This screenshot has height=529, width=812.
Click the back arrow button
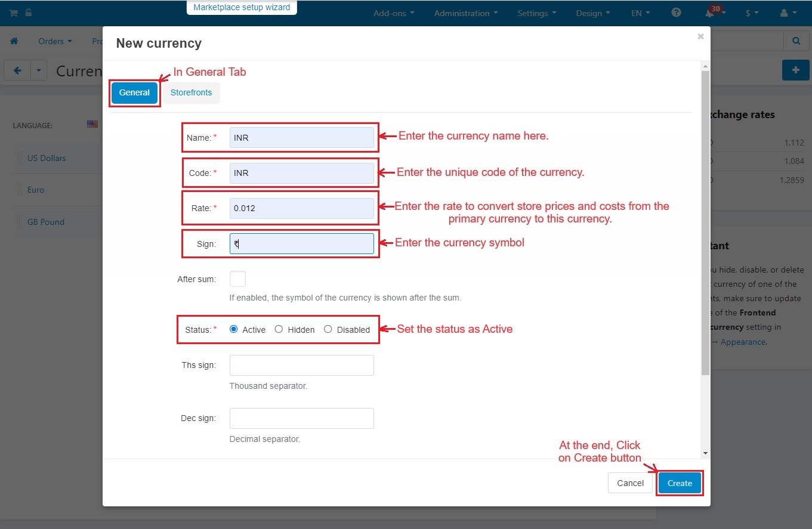pos(17,70)
